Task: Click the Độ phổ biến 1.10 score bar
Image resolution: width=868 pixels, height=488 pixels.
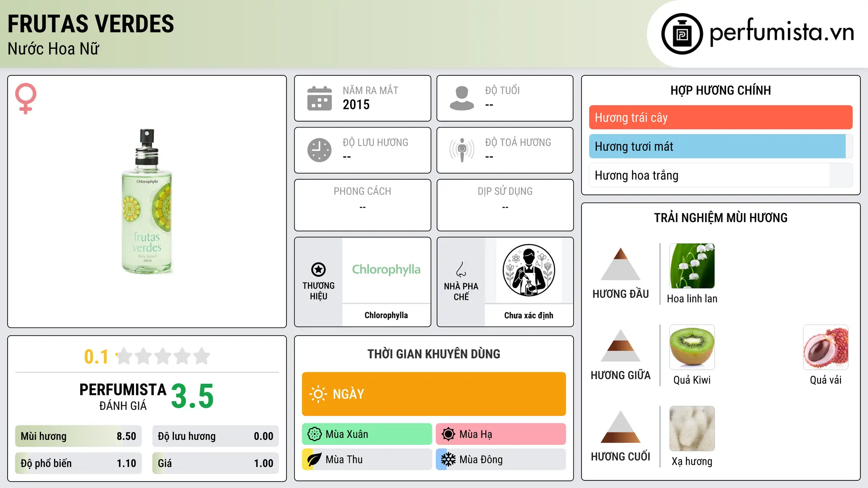Action: point(78,463)
